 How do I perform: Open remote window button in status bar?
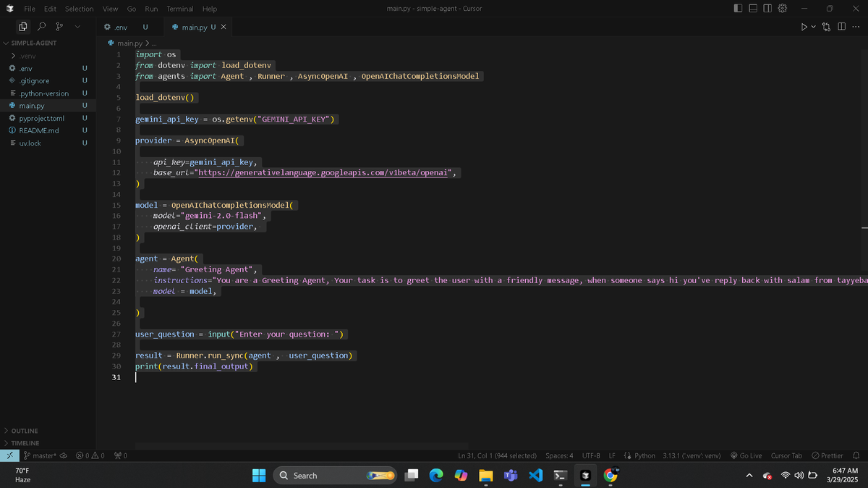click(9, 456)
